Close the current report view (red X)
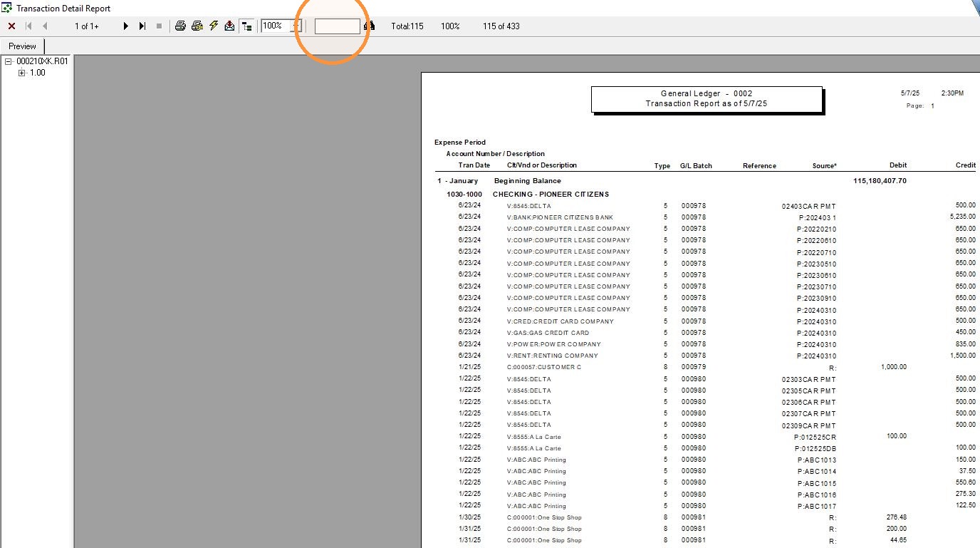This screenshot has width=980, height=548. [x=11, y=26]
